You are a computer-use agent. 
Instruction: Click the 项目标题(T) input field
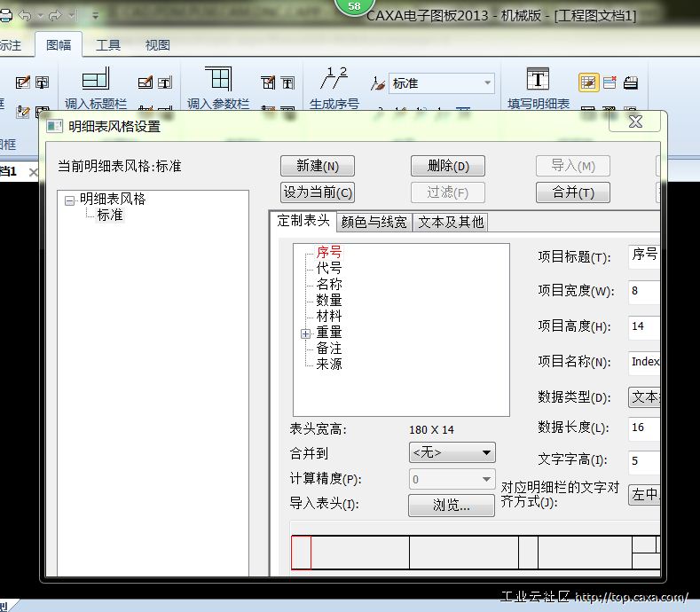[644, 256]
